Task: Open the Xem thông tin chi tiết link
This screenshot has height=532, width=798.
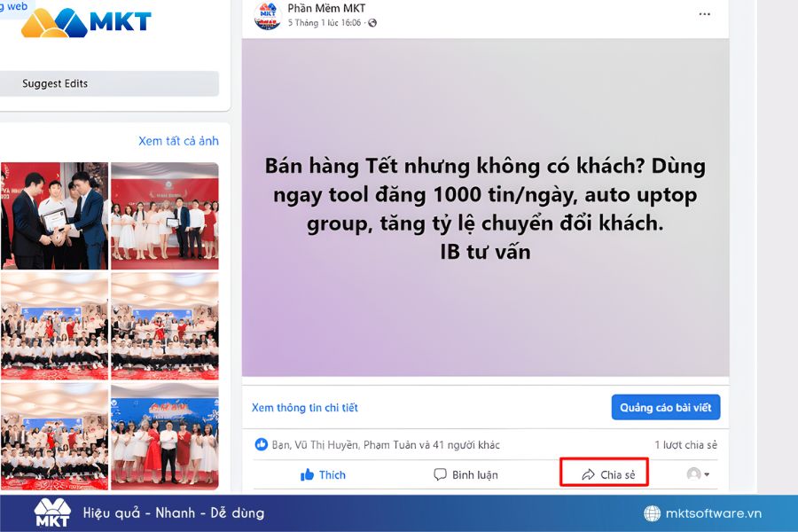Action: coord(305,407)
